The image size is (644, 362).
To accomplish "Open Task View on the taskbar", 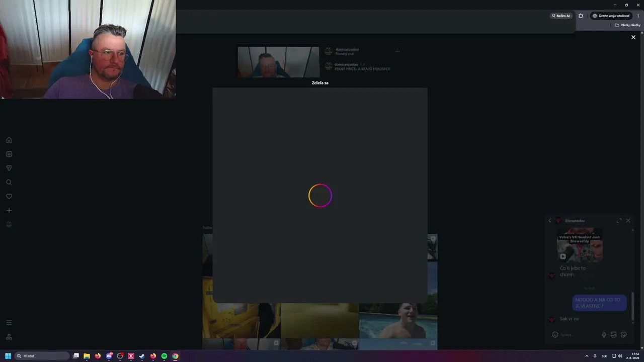I will coord(76,356).
